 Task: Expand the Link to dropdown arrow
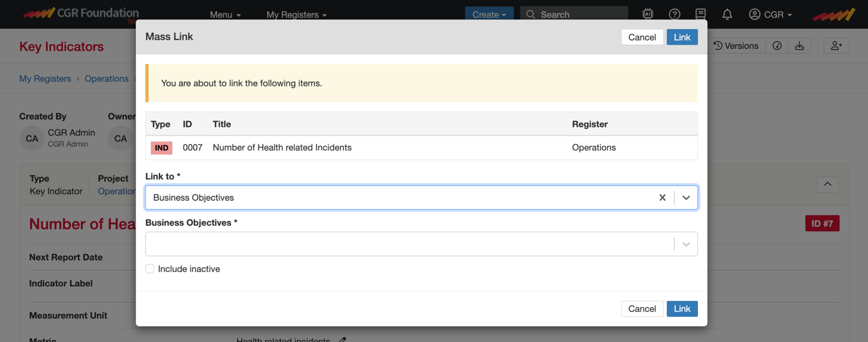[x=686, y=197]
